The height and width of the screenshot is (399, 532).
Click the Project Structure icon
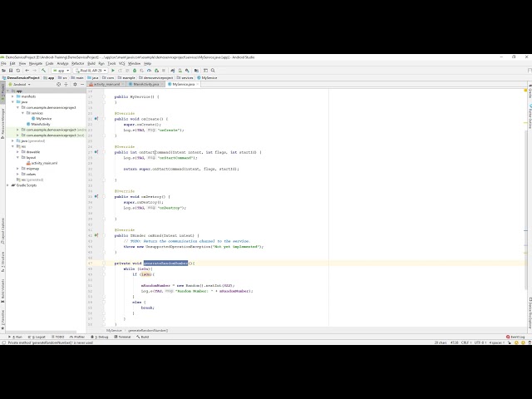click(x=196, y=71)
